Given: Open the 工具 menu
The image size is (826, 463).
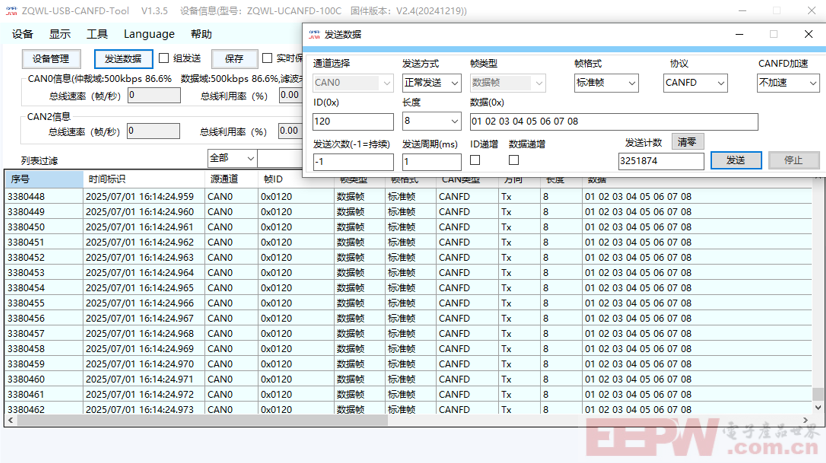Looking at the screenshot, I should pyautogui.click(x=97, y=34).
